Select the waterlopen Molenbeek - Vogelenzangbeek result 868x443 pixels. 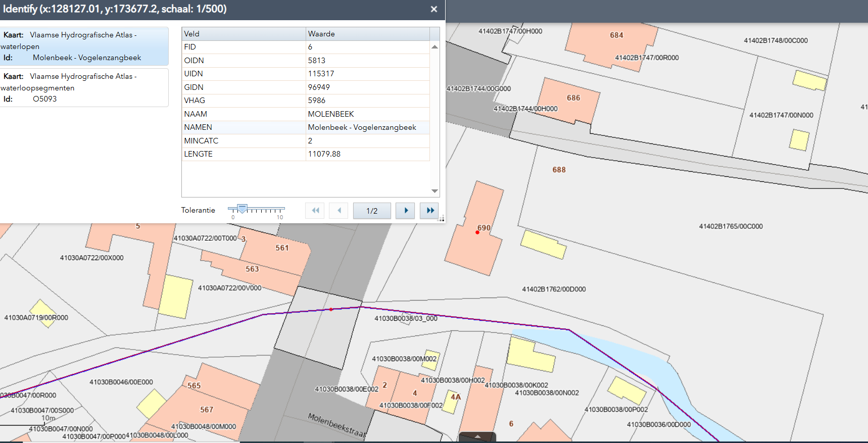pos(84,46)
